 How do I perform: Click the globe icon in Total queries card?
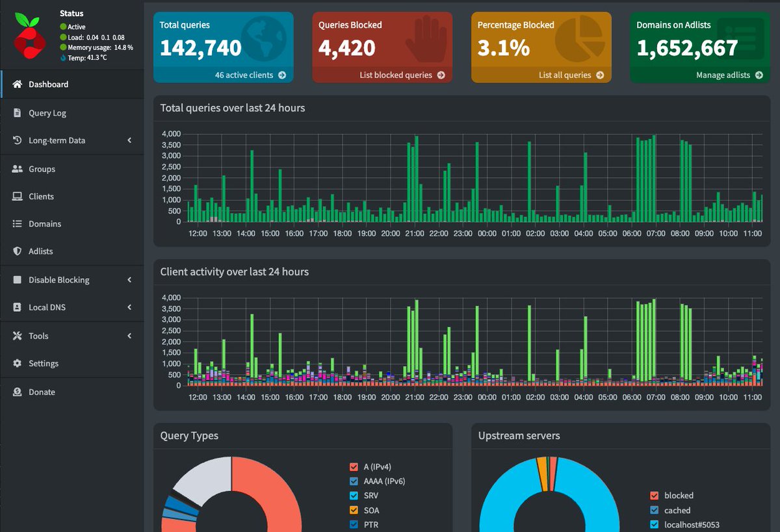263,39
